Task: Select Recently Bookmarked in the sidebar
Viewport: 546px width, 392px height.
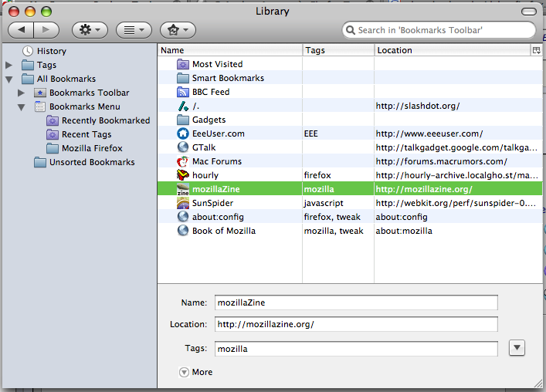Action: coord(106,120)
